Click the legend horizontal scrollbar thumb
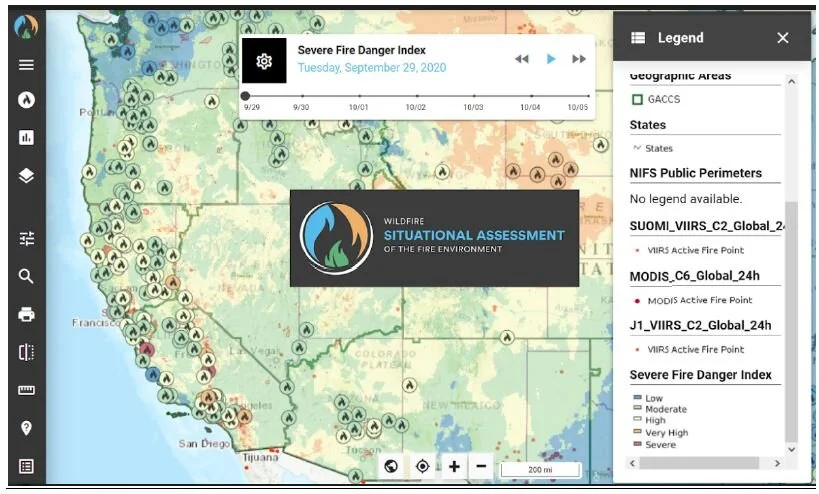This screenshot has width=819, height=494. click(x=699, y=463)
